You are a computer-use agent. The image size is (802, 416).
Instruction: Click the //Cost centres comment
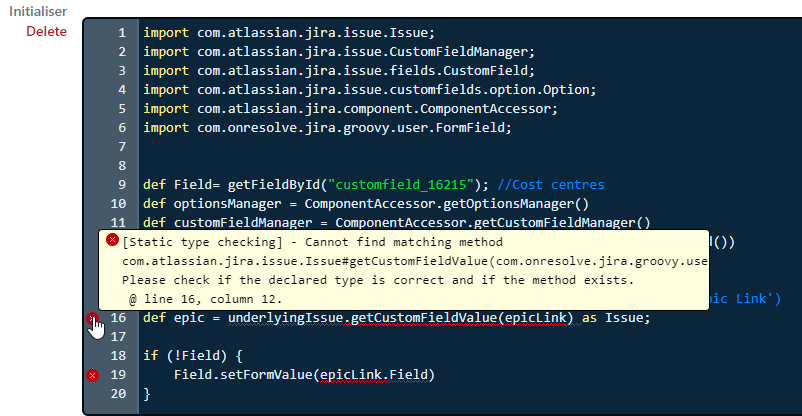click(550, 185)
